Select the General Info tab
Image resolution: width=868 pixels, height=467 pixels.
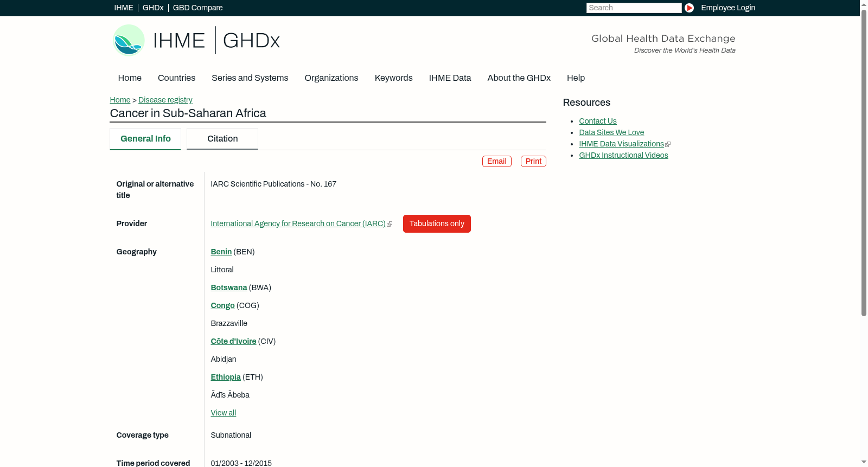145,139
